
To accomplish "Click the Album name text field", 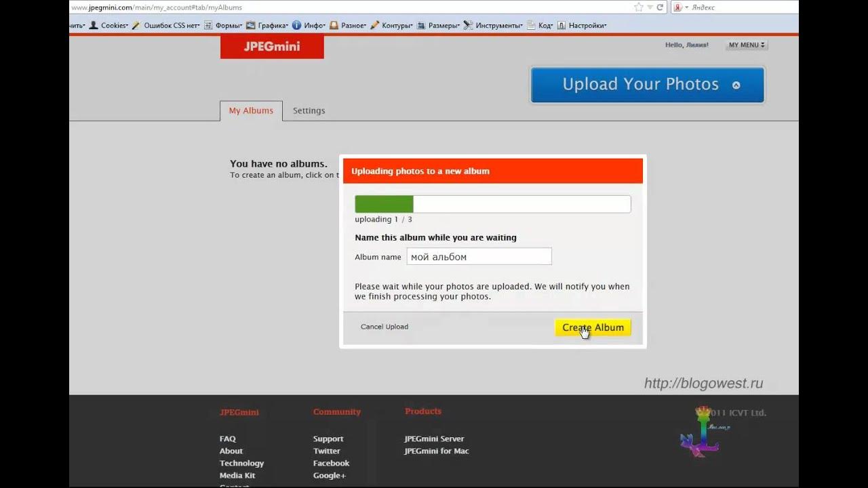I will pyautogui.click(x=479, y=257).
